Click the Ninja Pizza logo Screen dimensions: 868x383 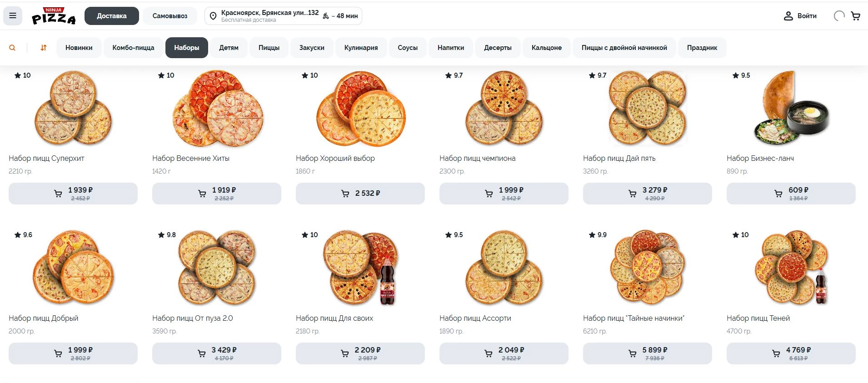pyautogui.click(x=54, y=15)
